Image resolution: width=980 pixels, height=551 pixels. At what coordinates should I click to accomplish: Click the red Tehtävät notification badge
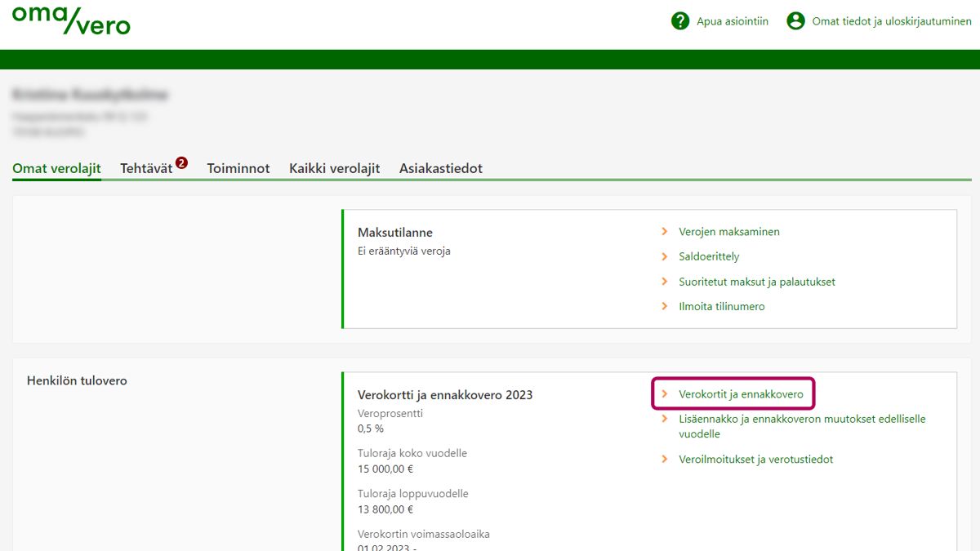tap(181, 163)
